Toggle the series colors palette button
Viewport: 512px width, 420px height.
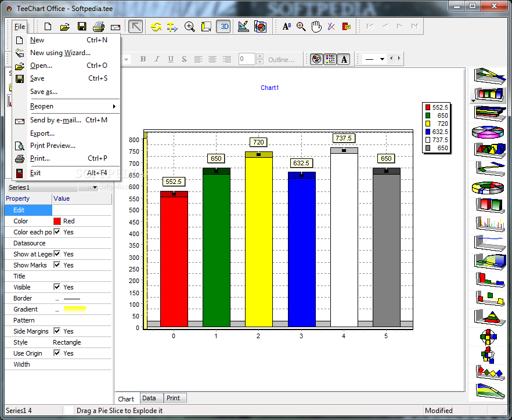click(x=316, y=59)
